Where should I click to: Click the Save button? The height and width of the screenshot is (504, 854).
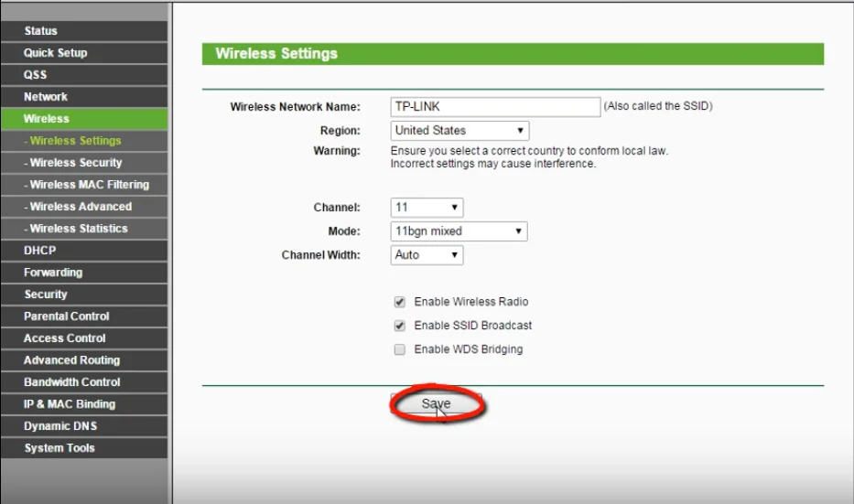(x=436, y=403)
